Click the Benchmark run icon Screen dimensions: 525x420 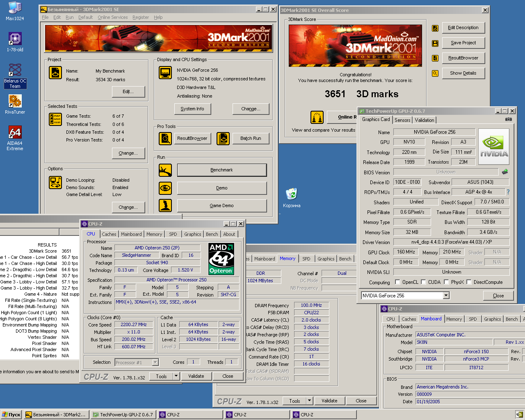point(165,170)
